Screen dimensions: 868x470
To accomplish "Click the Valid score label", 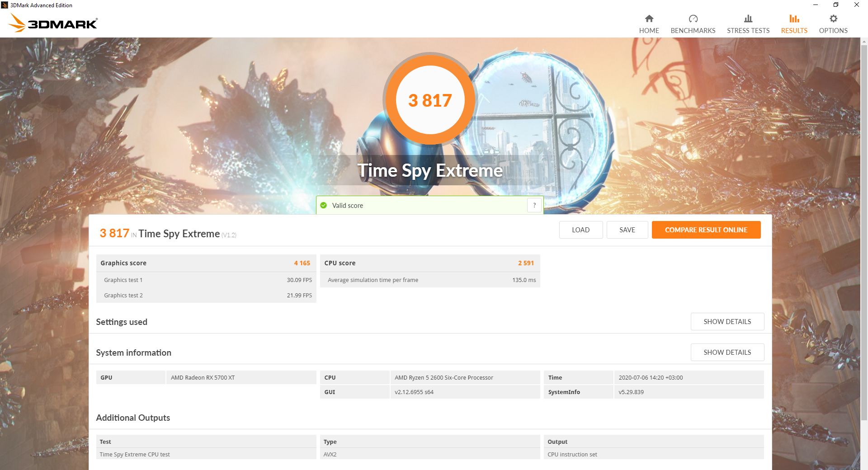I will click(347, 205).
